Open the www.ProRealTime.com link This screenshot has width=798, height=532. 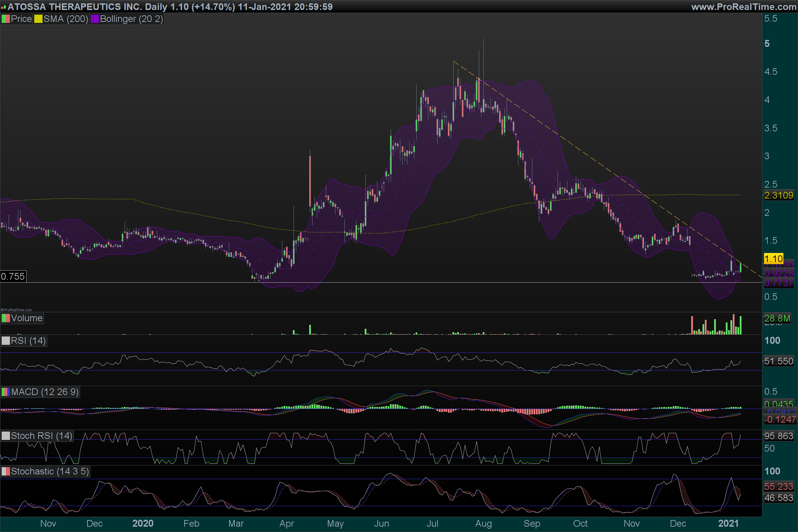click(744, 7)
